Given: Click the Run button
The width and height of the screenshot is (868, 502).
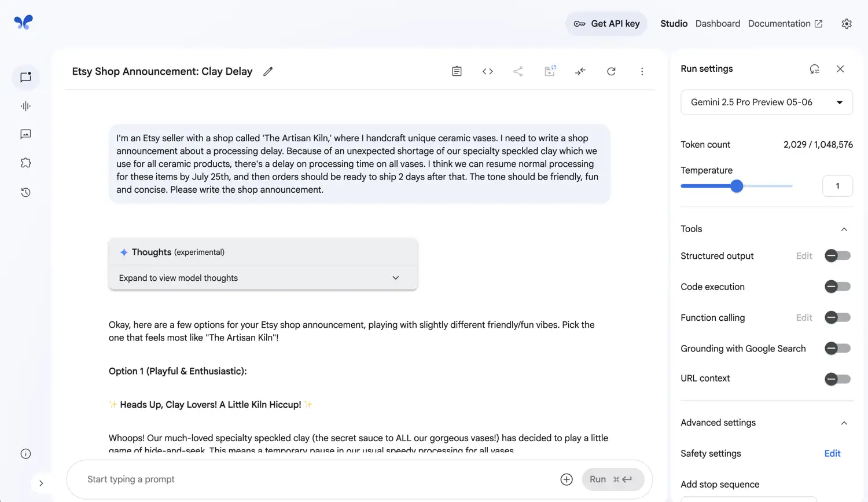Looking at the screenshot, I should [x=612, y=479].
